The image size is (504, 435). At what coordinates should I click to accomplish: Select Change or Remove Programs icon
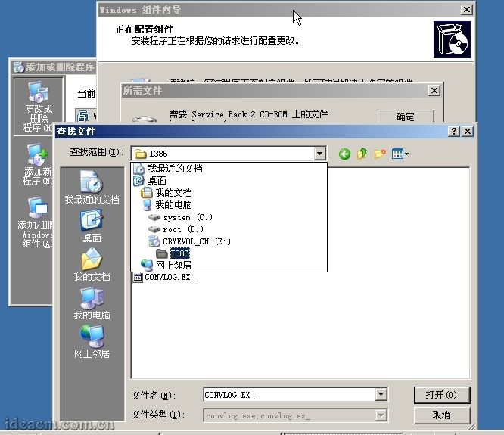[x=38, y=107]
